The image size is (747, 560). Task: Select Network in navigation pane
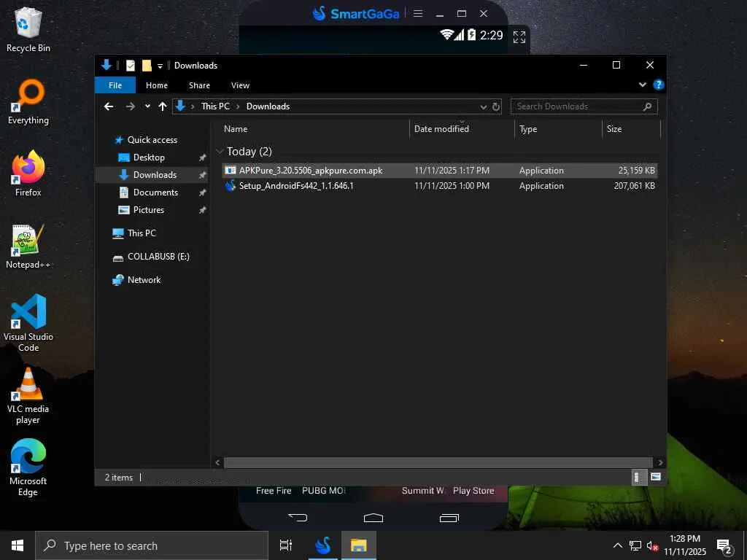[x=144, y=279]
